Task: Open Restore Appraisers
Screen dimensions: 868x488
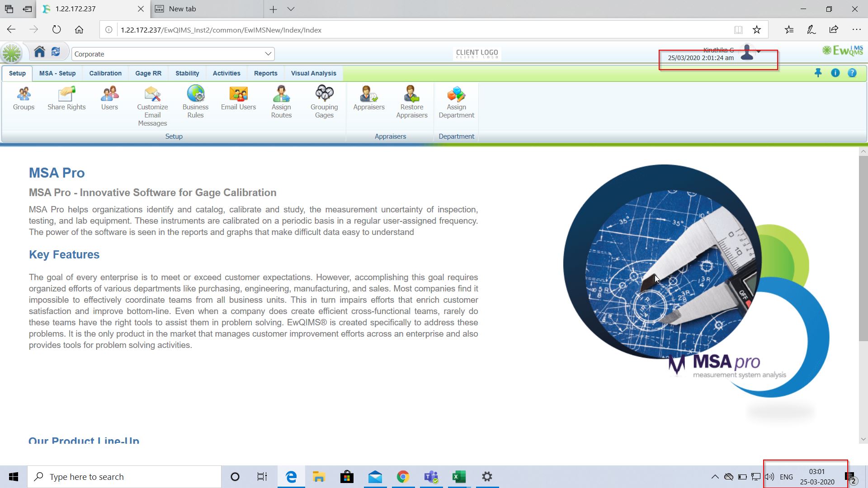Action: 412,102
